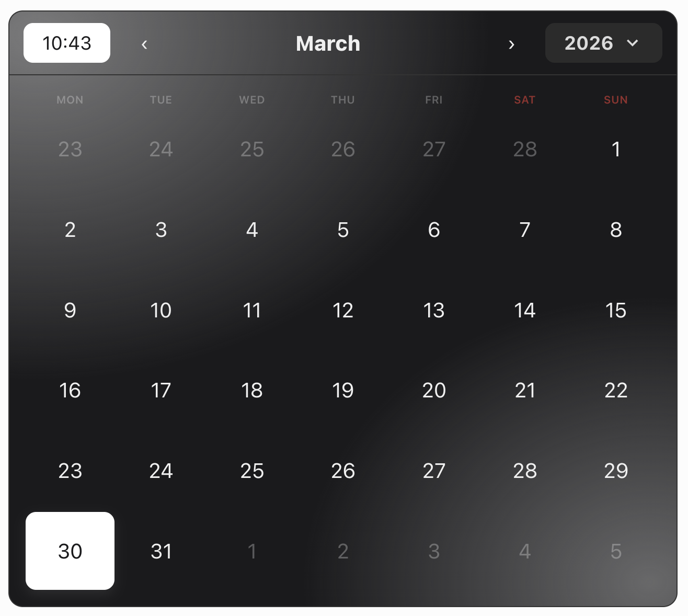This screenshot has height=616, width=688.
Task: Pick March 31 in the calendar
Action: point(161,551)
